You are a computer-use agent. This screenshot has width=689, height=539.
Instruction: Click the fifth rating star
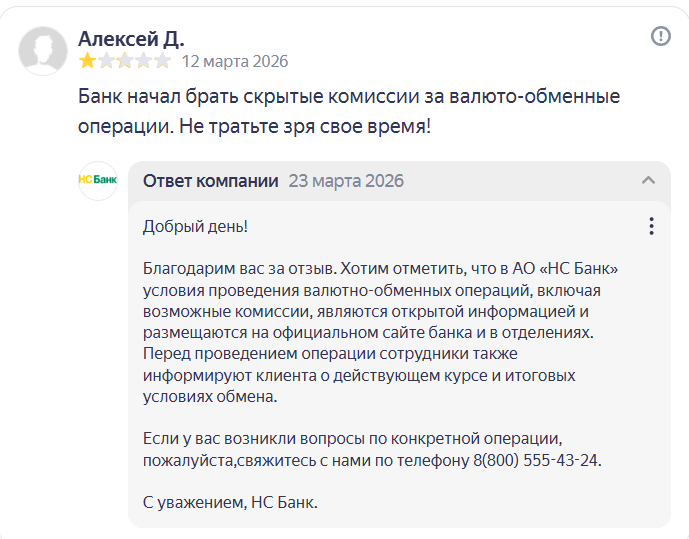coord(162,62)
